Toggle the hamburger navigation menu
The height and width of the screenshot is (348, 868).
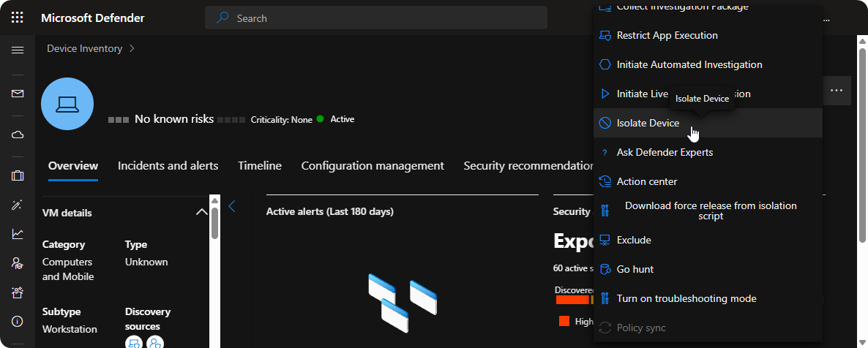18,50
